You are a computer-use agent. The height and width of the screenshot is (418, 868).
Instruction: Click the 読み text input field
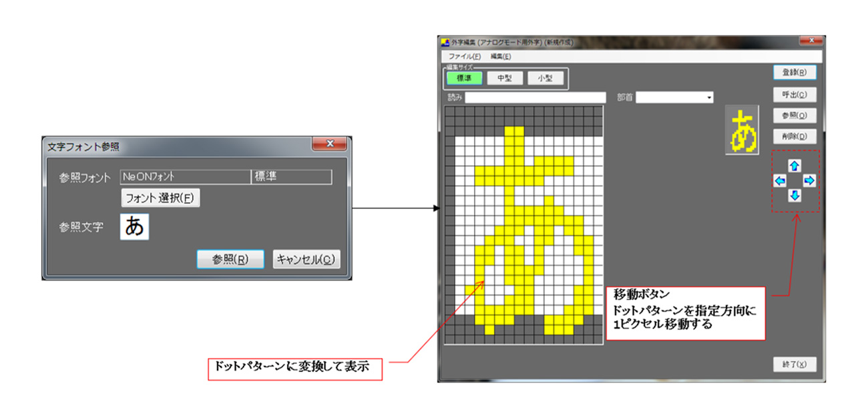[535, 97]
